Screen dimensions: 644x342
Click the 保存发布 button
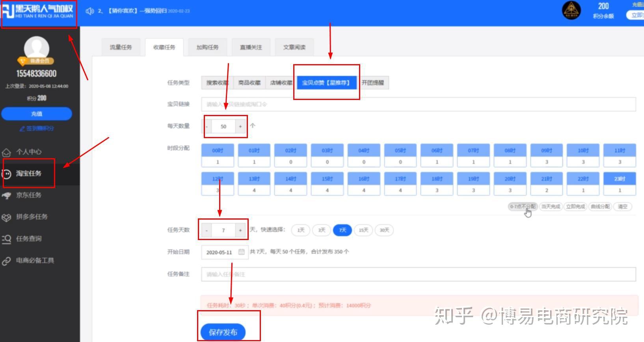(223, 332)
